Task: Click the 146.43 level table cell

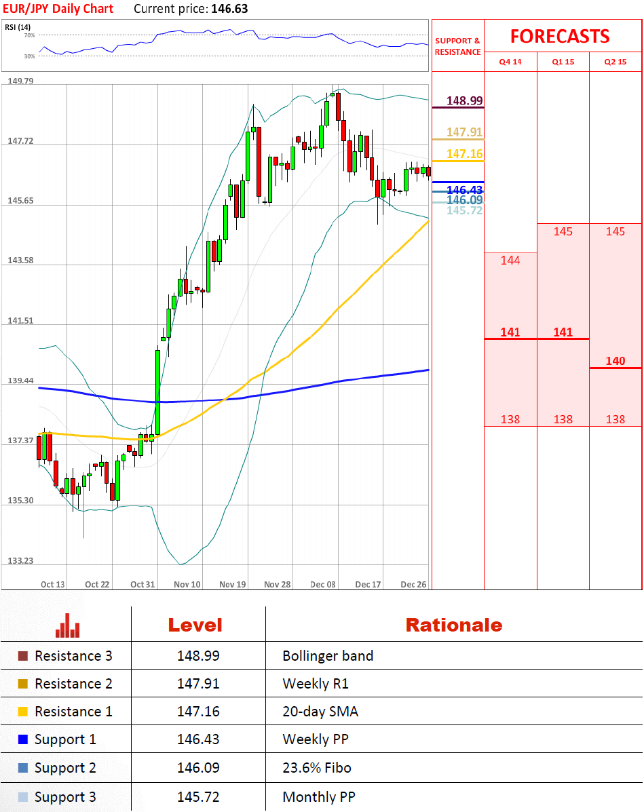Action: tap(198, 739)
